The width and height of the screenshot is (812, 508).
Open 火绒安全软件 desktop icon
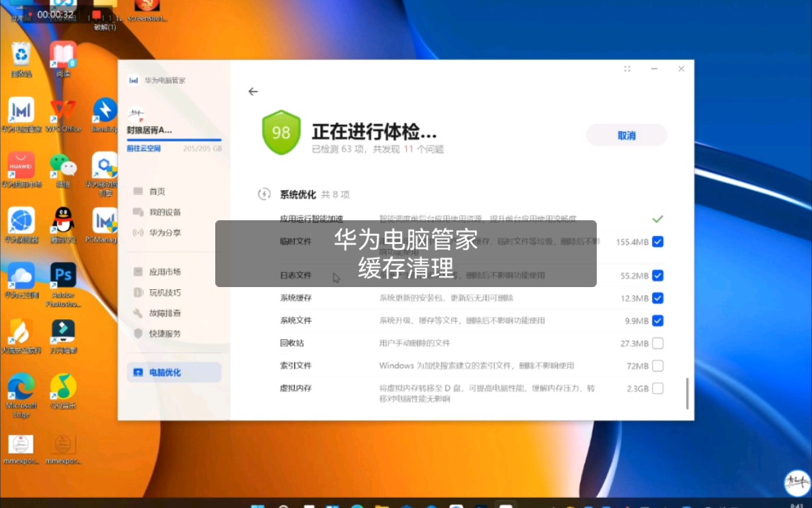click(x=21, y=336)
